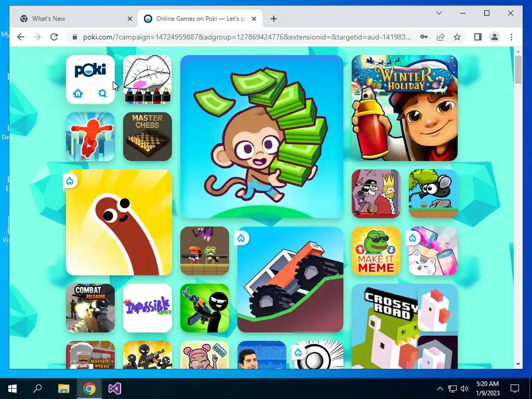Viewport: 532px width, 399px height.
Task: Bookmark this page with the star
Action: pyautogui.click(x=457, y=37)
